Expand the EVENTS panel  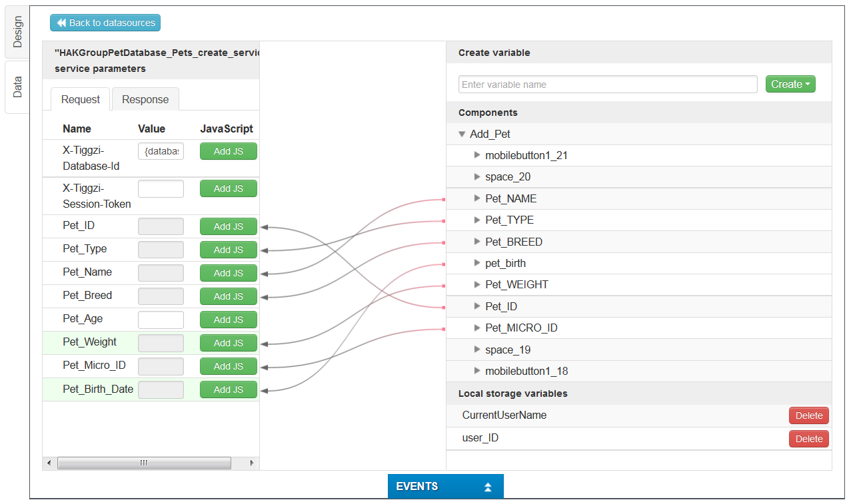tap(445, 487)
